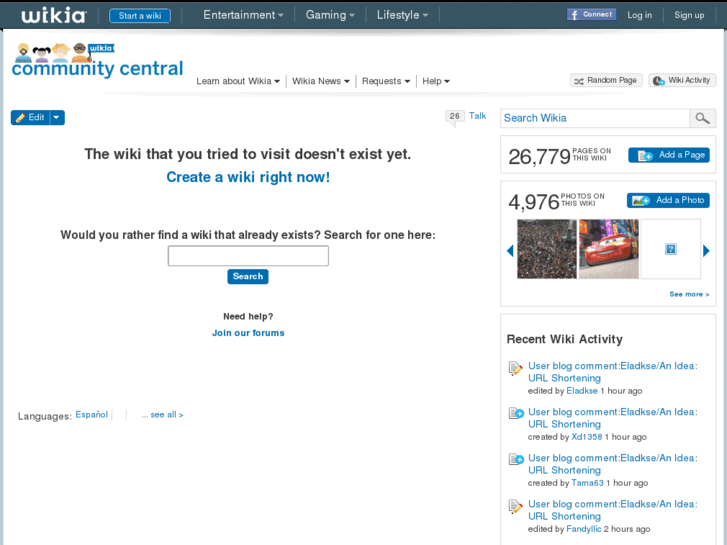The width and height of the screenshot is (727, 545).
Task: Click the Wikia logo in the top bar
Action: pos(54,15)
